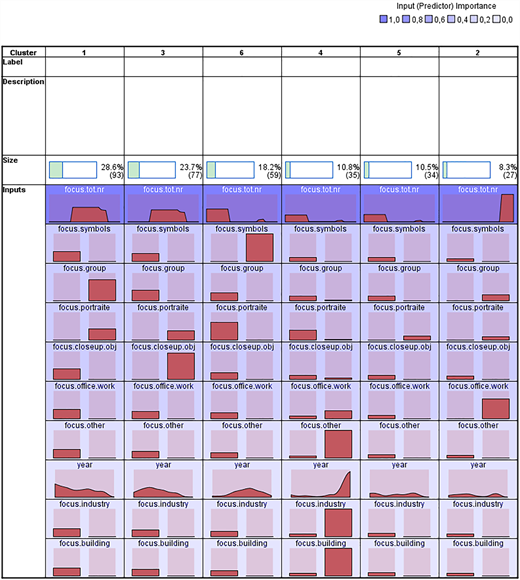
Task: Open year distribution chart in cluster 1
Action: pyautogui.click(x=85, y=480)
